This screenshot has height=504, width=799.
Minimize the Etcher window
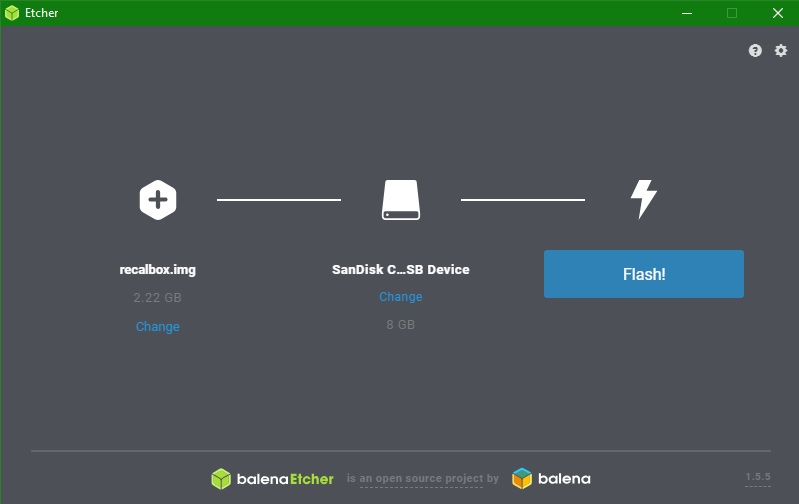pos(687,13)
